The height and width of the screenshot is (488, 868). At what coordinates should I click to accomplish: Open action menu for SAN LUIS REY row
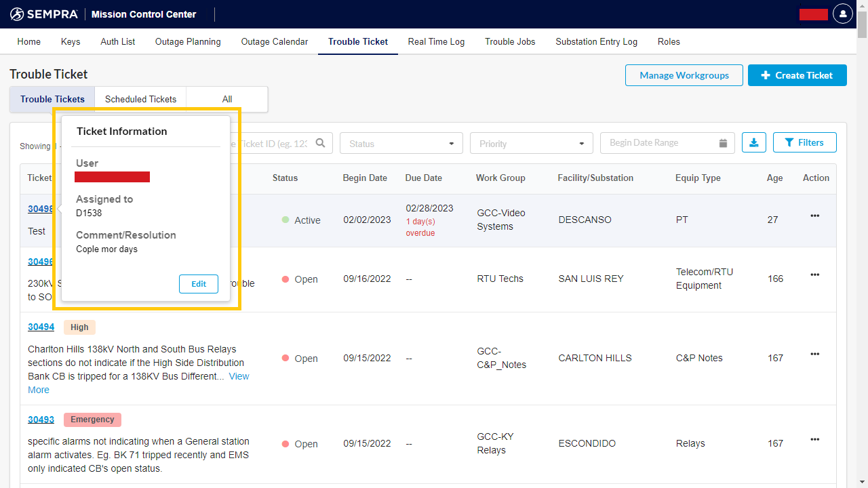(x=814, y=274)
